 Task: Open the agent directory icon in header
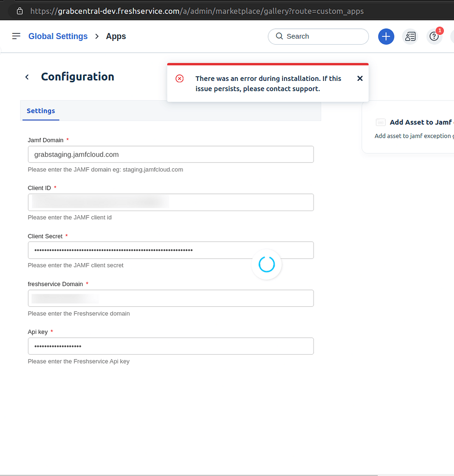point(410,36)
